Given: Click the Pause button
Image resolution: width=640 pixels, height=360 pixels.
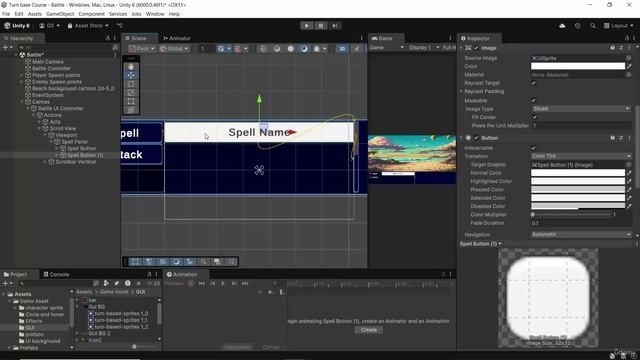Looking at the screenshot, I should pyautogui.click(x=321, y=26).
